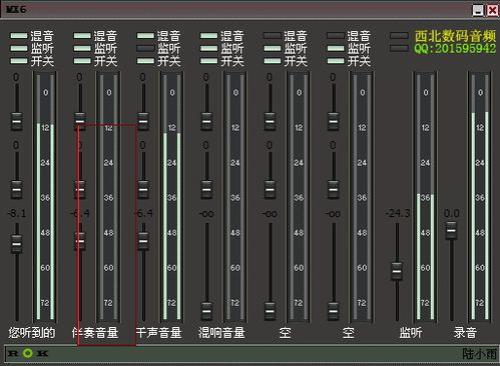Click the level meter of the 干声音量 channel
500x366 pixels.
[172, 197]
